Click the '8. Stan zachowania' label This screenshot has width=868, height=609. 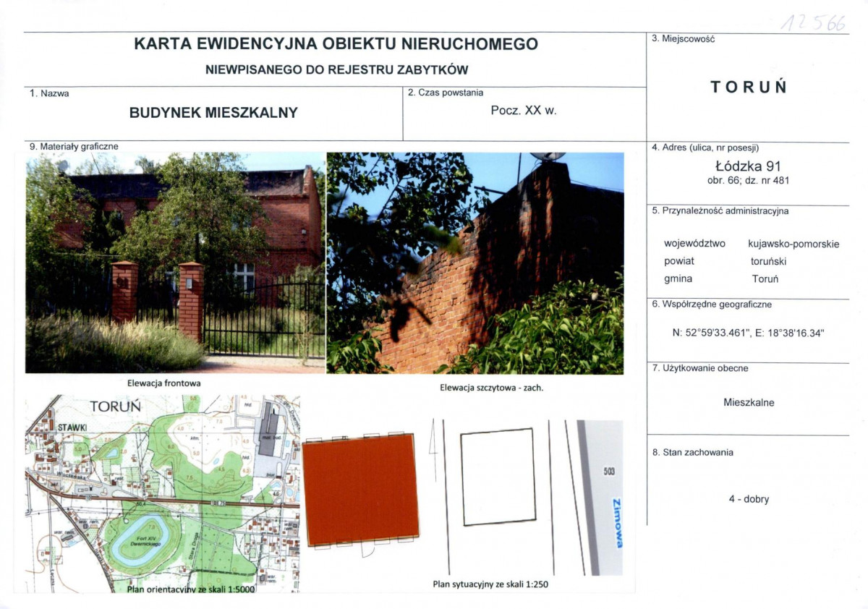(x=692, y=453)
